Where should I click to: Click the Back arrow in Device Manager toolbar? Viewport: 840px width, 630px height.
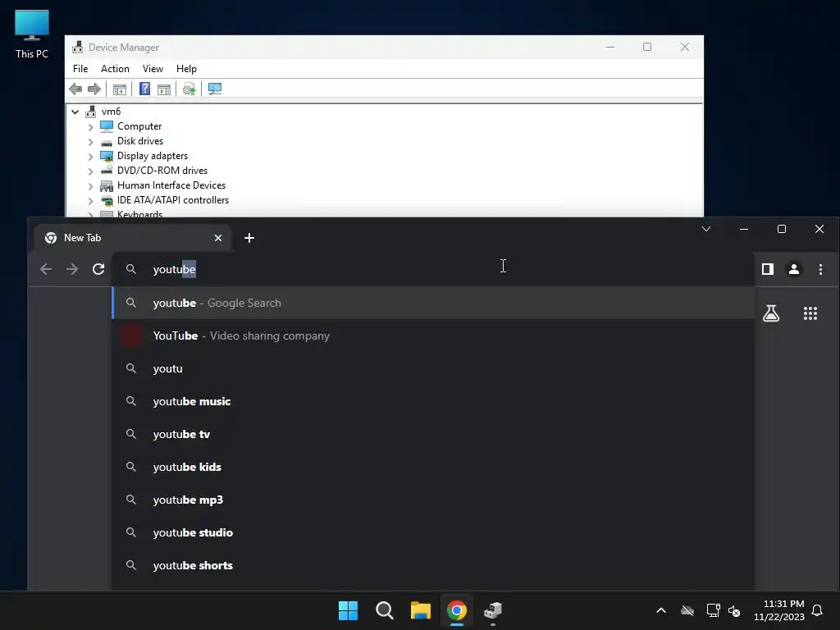75,89
